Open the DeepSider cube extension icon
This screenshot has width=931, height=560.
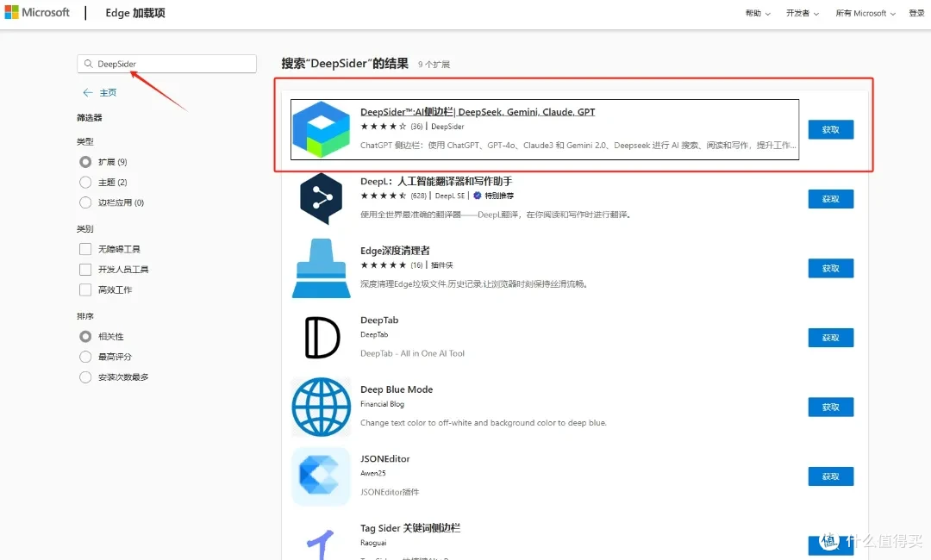pos(322,129)
